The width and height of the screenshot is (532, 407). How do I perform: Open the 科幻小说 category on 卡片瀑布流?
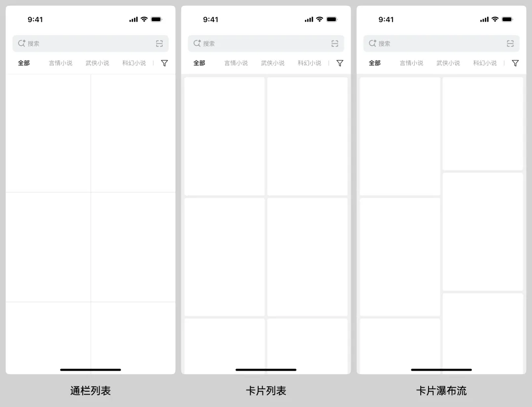pos(485,63)
